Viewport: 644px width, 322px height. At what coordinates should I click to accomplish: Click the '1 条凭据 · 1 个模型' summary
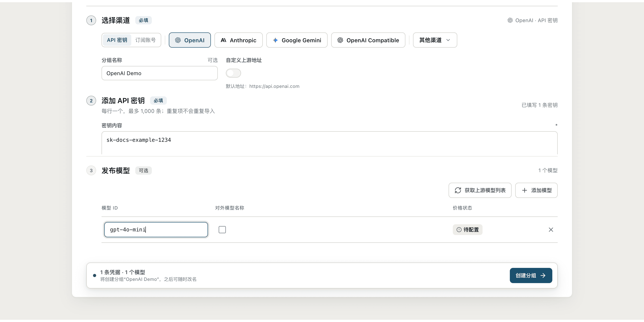point(123,272)
